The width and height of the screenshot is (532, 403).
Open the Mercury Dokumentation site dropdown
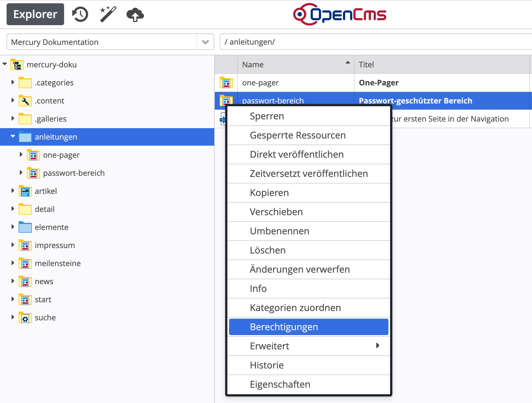(205, 42)
